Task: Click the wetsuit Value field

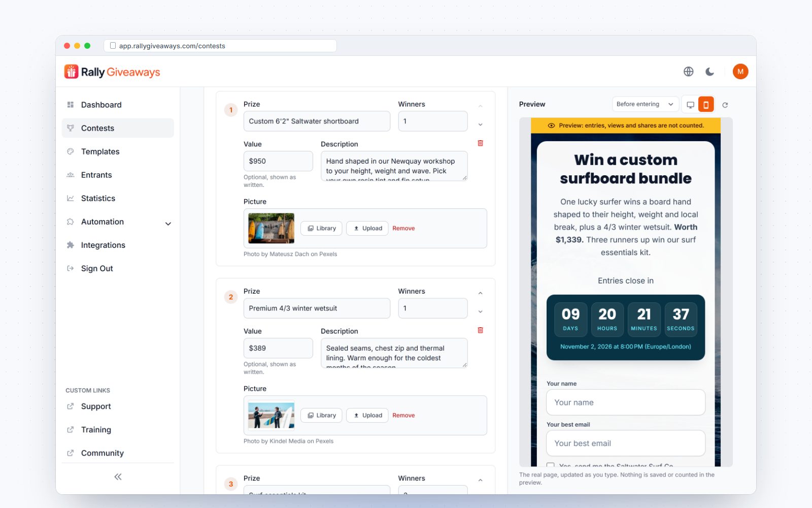Action: pos(278,348)
